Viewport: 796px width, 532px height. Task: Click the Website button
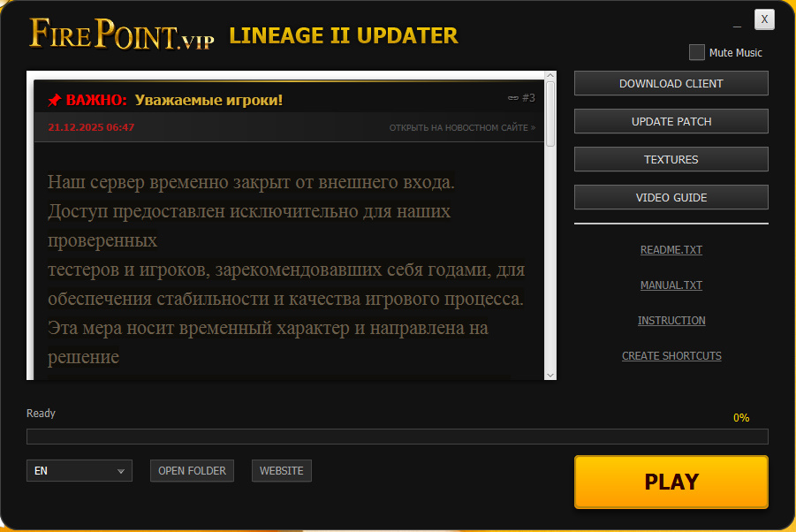(281, 471)
